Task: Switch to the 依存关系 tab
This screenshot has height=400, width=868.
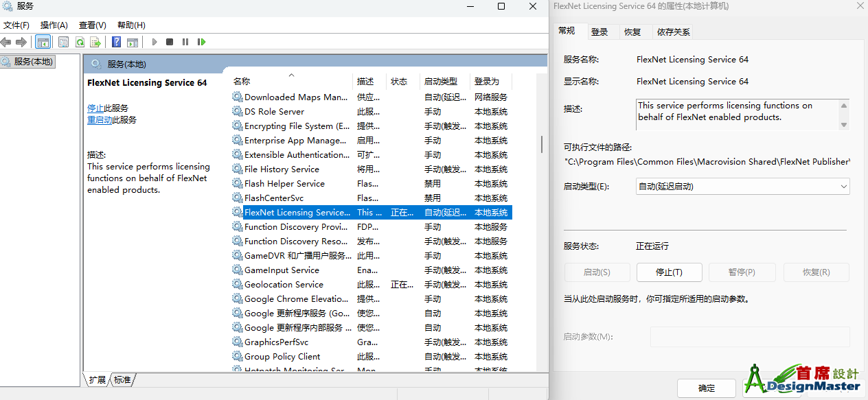Action: pos(673,32)
